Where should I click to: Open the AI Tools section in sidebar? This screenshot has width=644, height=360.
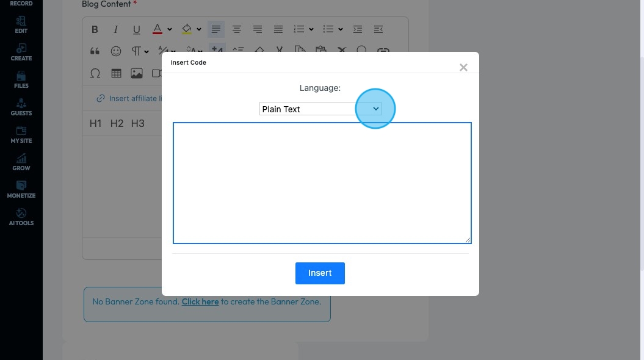[21, 218]
